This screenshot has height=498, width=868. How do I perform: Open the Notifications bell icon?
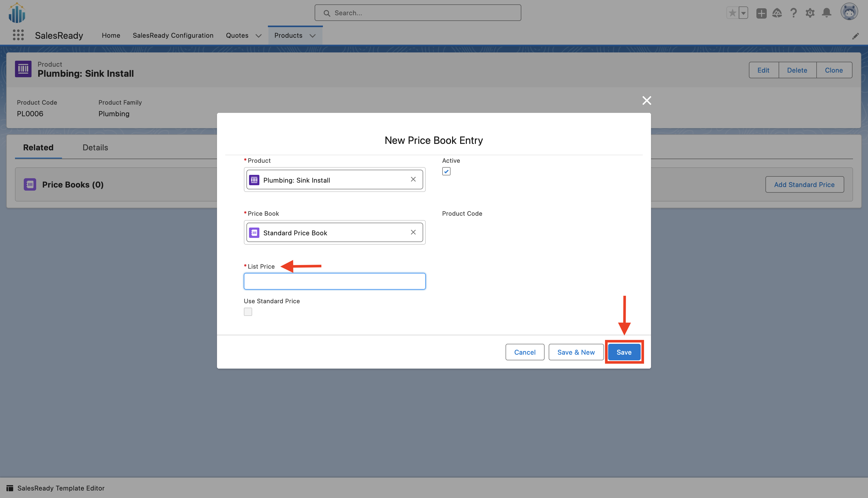827,13
